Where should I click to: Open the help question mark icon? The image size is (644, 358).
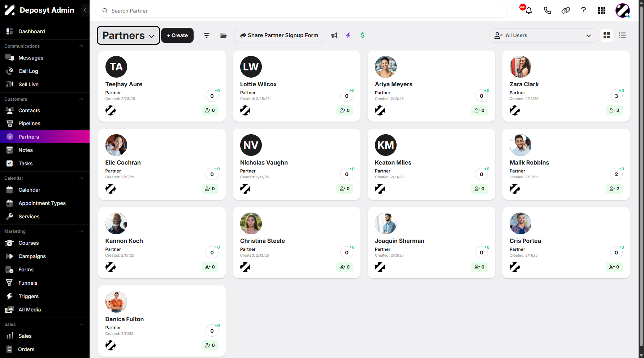(583, 10)
